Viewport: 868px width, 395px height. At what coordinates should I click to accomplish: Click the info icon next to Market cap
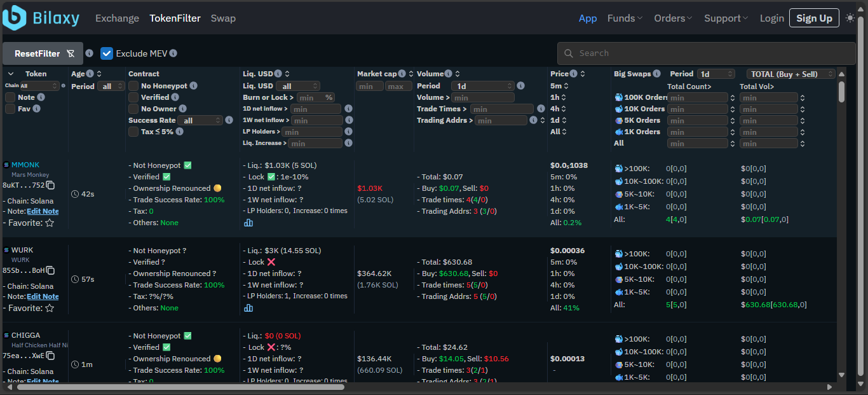(x=403, y=74)
